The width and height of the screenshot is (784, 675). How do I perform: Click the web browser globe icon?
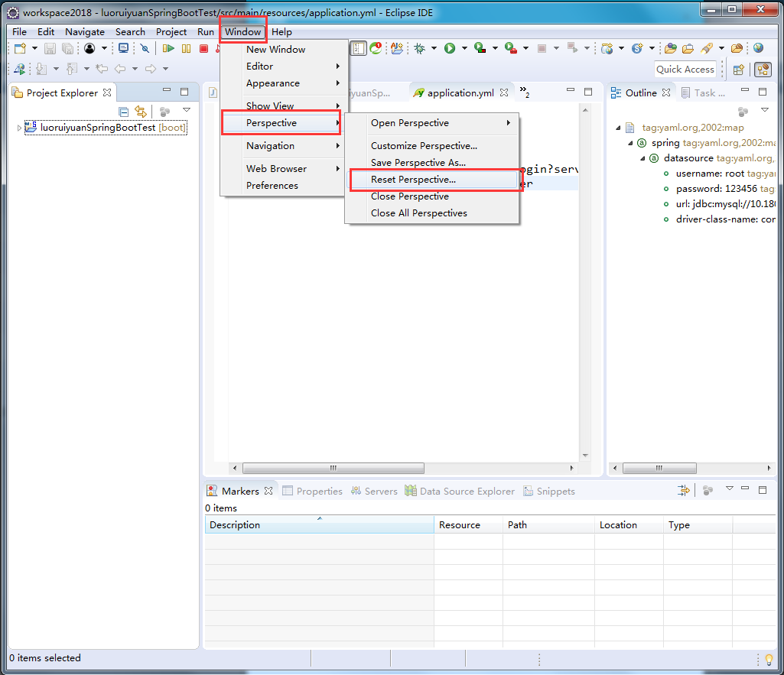(x=759, y=48)
